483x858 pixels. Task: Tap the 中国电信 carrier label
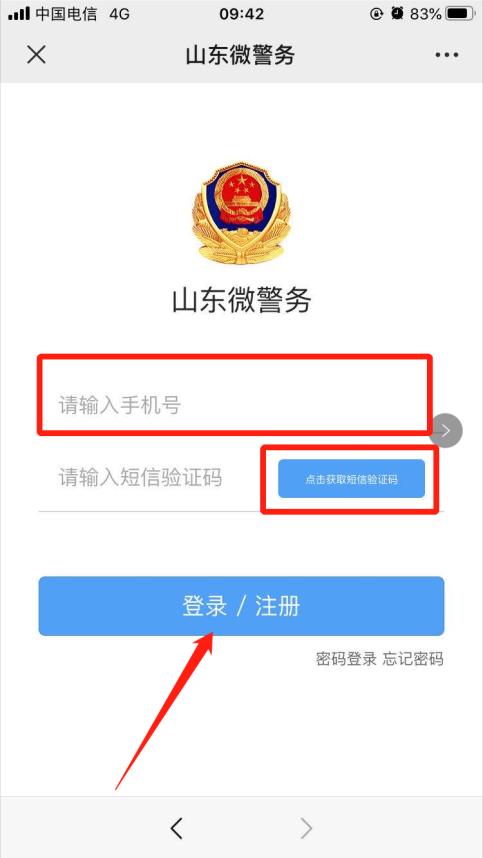pos(66,14)
